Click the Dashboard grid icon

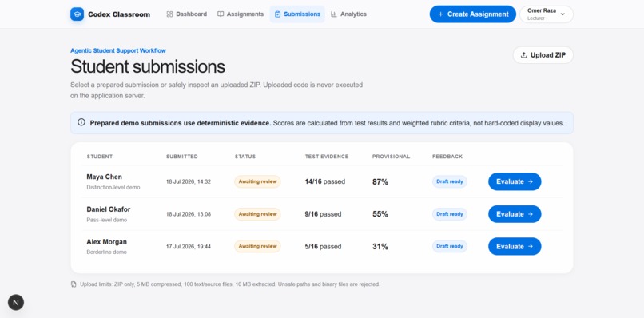(x=169, y=14)
